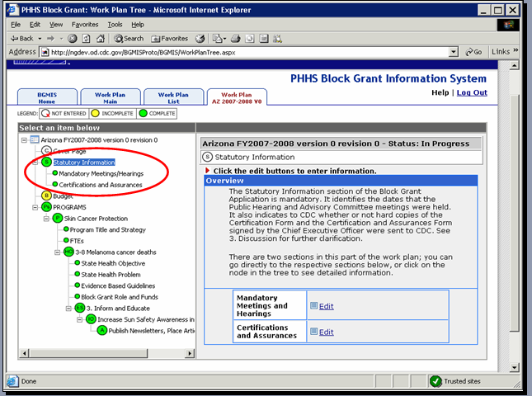Open the Back history dropdown arrow
The width and height of the screenshot is (532, 396).
pos(40,39)
